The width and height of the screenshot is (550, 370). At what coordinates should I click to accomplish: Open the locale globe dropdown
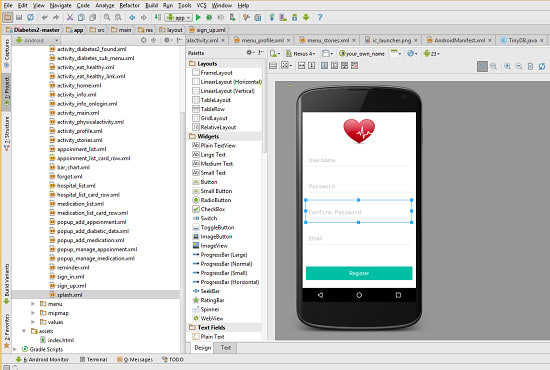click(x=412, y=54)
